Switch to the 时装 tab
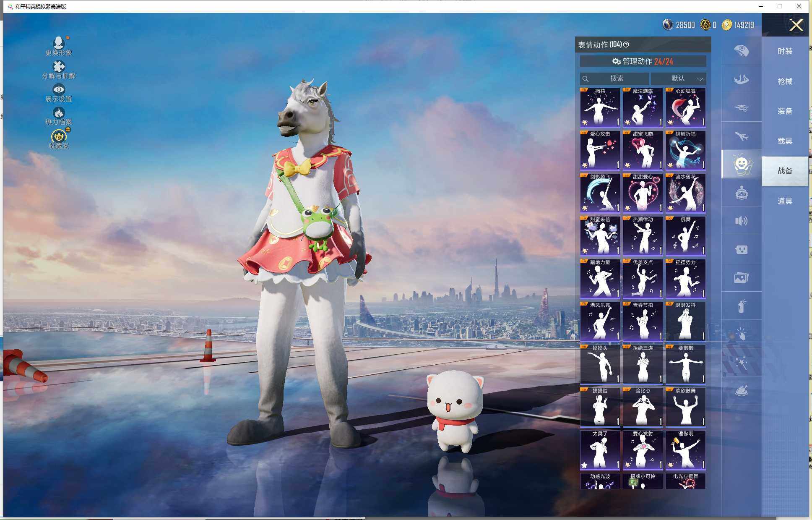Screen dimensions: 812x520 click(785, 51)
